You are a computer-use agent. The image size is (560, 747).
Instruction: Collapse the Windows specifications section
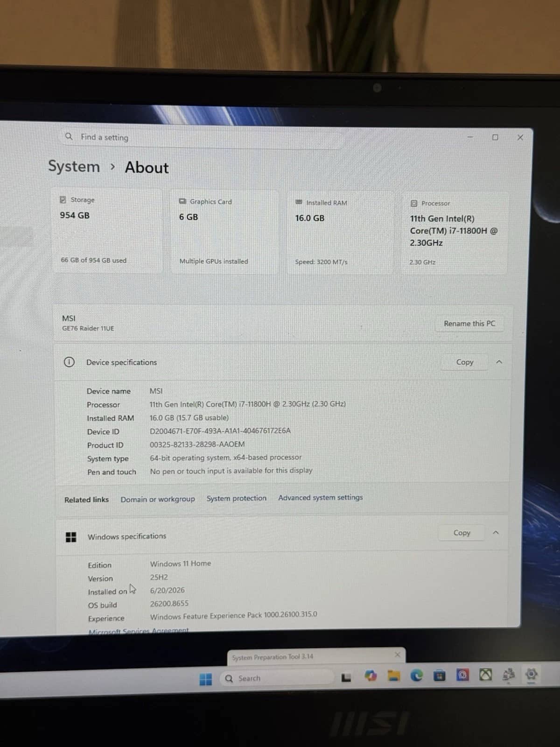coord(496,533)
